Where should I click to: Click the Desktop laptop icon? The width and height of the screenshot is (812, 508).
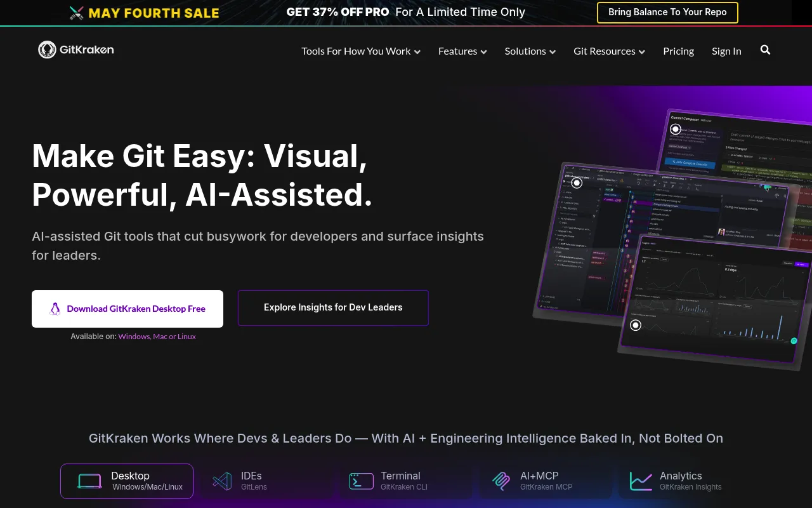click(89, 481)
